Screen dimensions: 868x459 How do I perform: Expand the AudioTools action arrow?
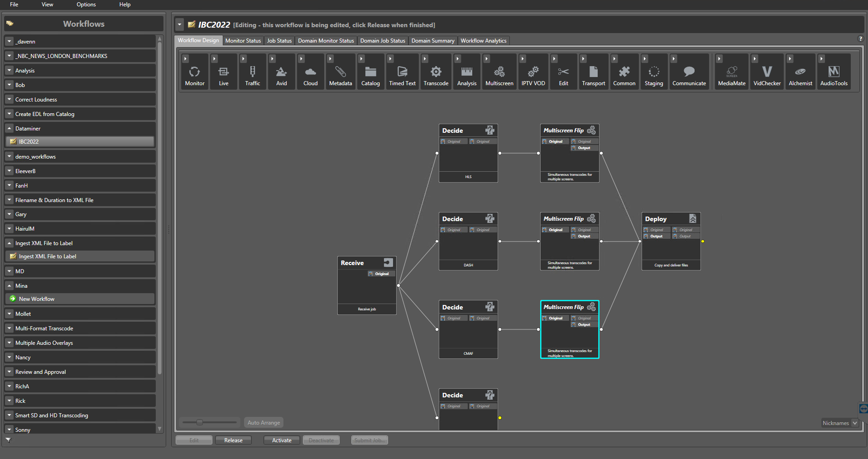(x=821, y=58)
